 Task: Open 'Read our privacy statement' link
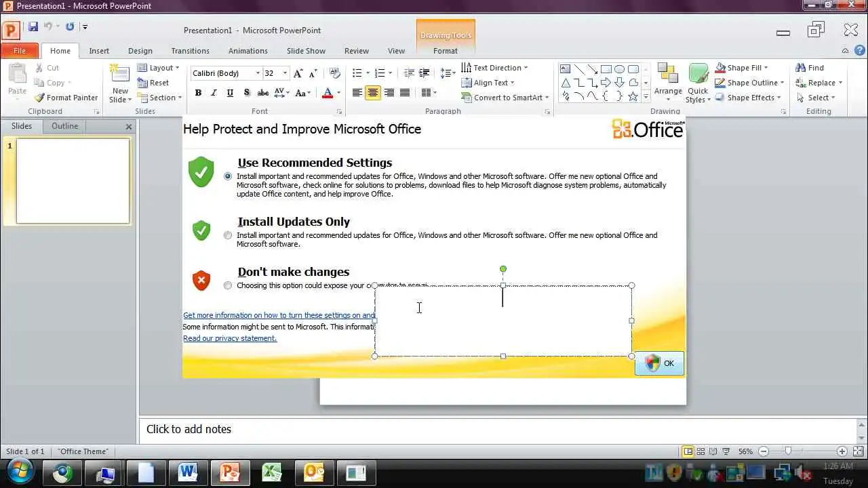pyautogui.click(x=230, y=338)
